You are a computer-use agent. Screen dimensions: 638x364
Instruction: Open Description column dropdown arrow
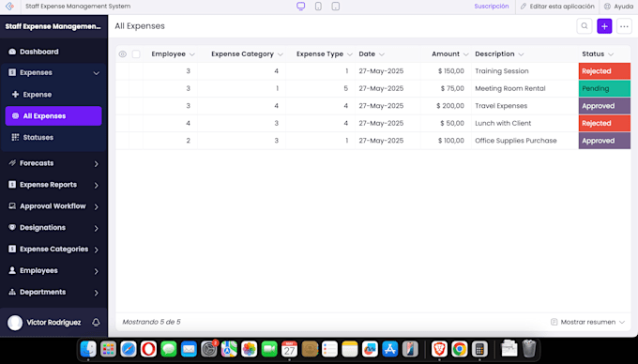click(521, 54)
